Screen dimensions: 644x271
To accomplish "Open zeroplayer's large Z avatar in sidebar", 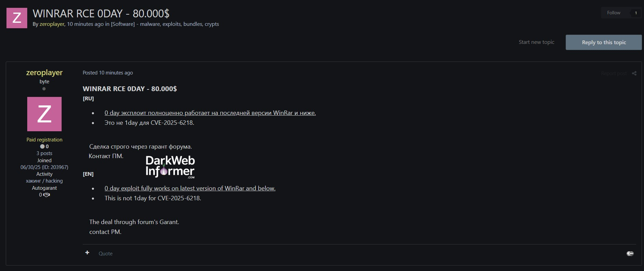I will [44, 114].
